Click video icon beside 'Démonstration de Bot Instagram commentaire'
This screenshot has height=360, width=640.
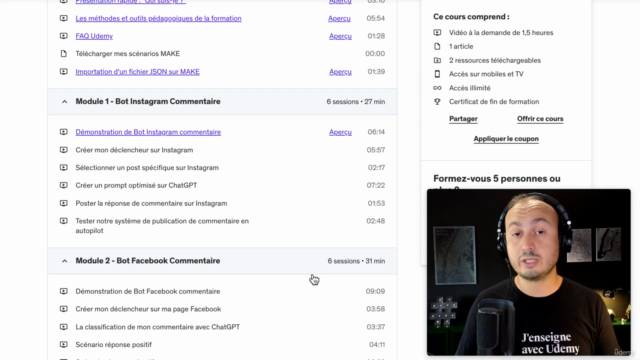(x=64, y=132)
